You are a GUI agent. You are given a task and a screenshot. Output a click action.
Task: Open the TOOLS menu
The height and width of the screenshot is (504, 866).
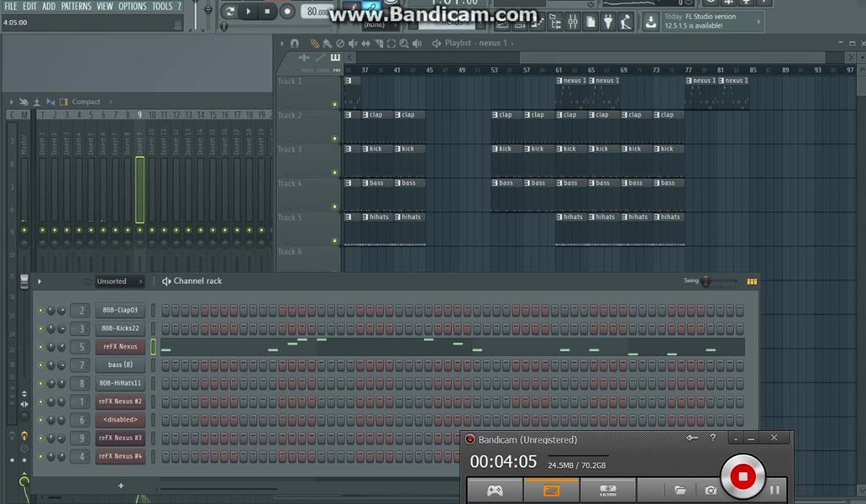(162, 6)
